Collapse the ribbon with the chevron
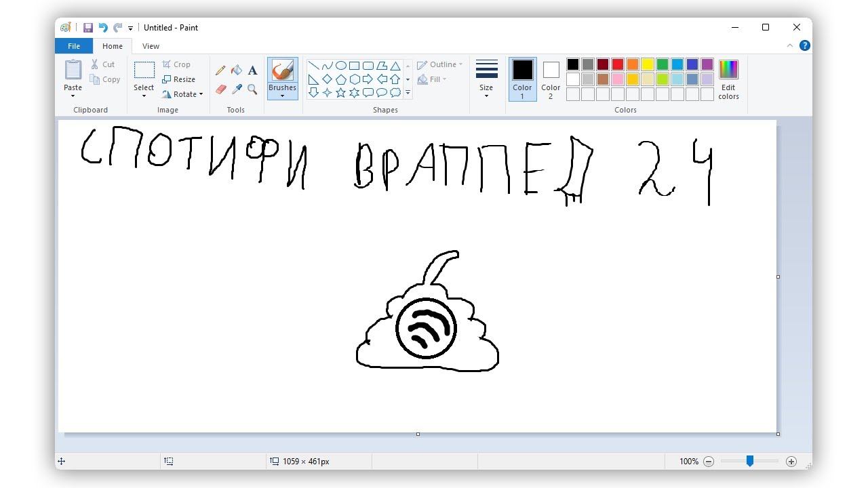This screenshot has width=868, height=488. (x=790, y=46)
